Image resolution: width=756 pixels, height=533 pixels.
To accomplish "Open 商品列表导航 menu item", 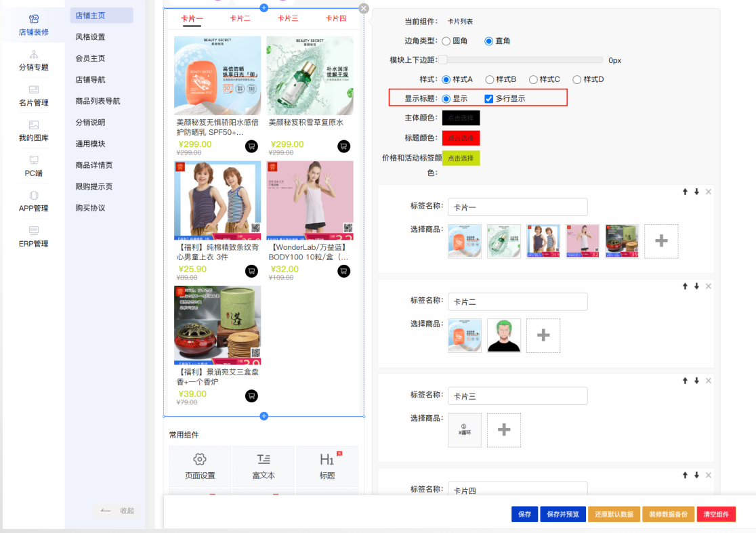I will pos(98,101).
